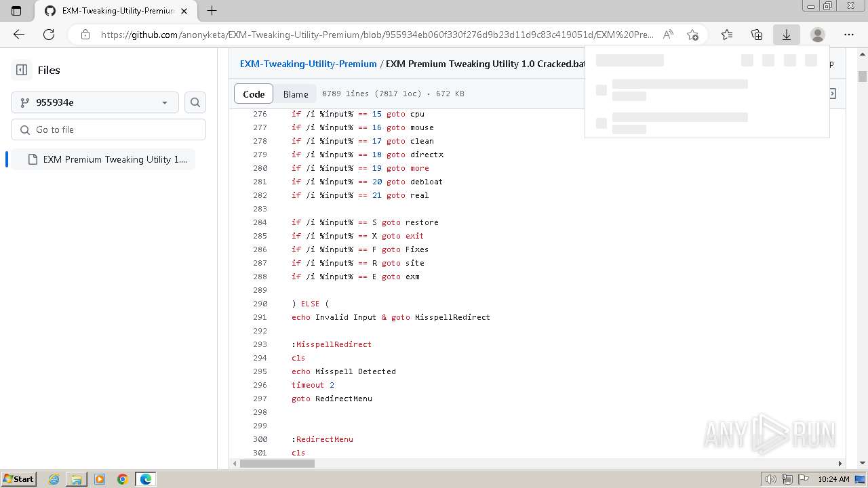View site information lock icon

click(85, 35)
